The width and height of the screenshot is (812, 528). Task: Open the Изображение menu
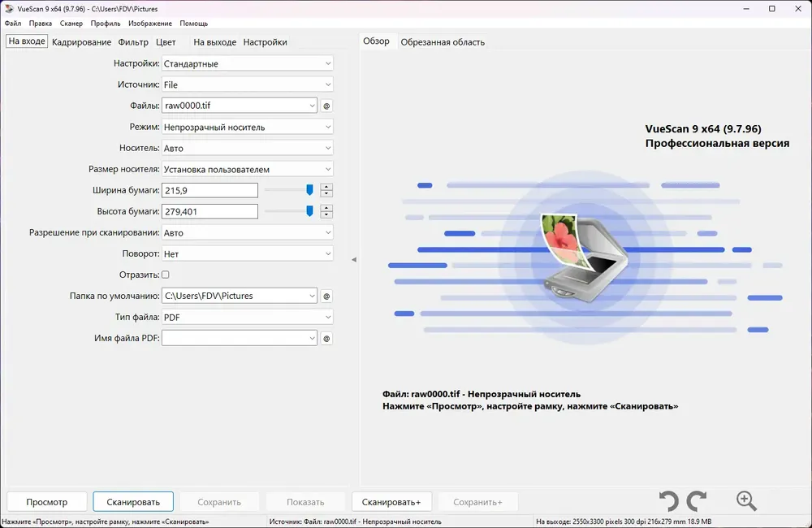[x=150, y=24]
